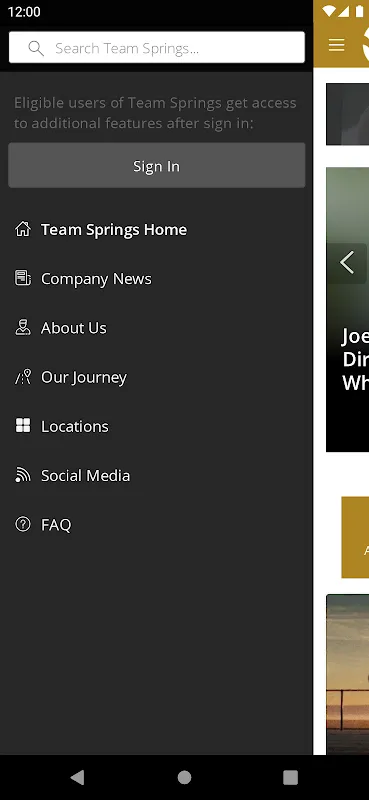Click the person icon next to About Us

pos(22,328)
